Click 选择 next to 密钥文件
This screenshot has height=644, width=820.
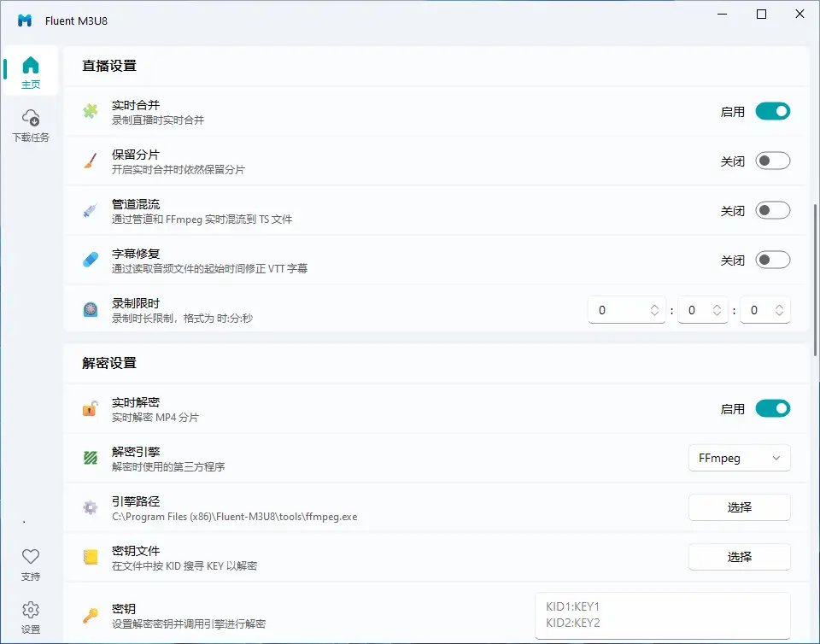tap(739, 557)
